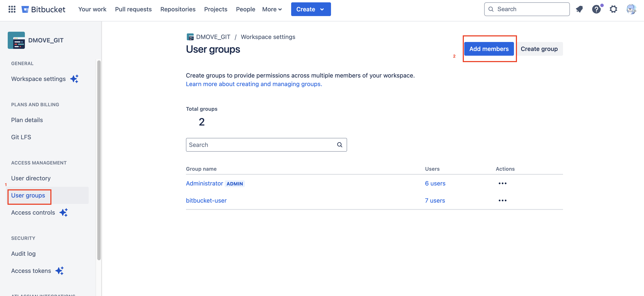Click the sidebar vertical scrollbar
The height and width of the screenshot is (296, 644).
coord(99,160)
